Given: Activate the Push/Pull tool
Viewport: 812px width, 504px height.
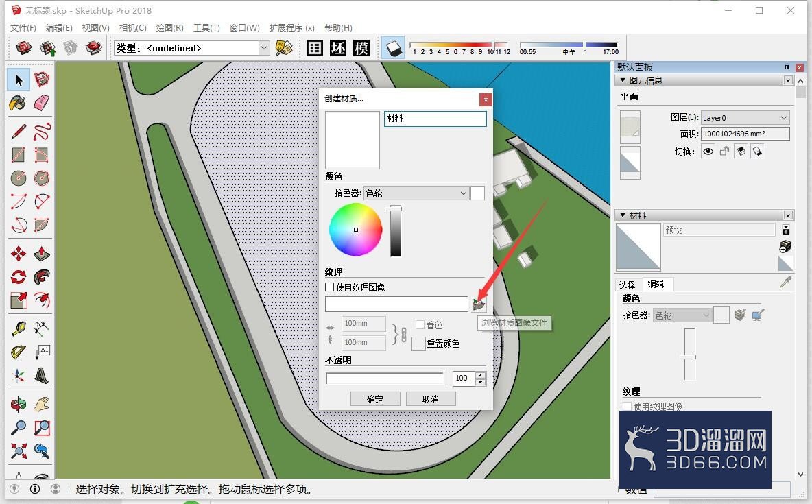Looking at the screenshot, I should pyautogui.click(x=42, y=254).
